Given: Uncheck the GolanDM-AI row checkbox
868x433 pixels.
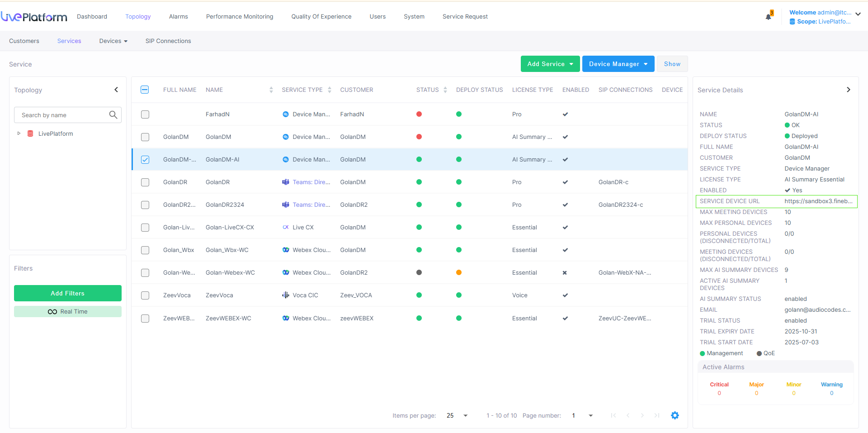Looking at the screenshot, I should point(145,160).
